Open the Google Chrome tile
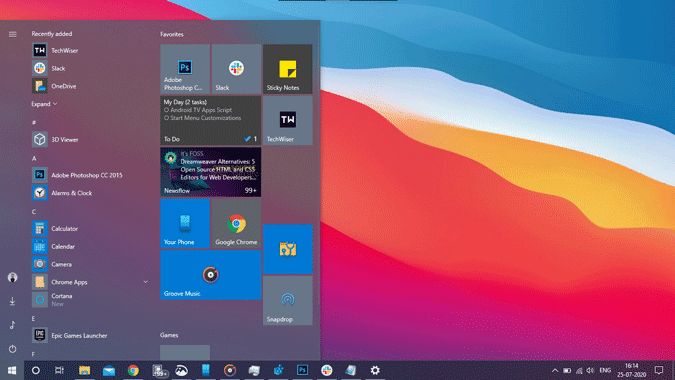This screenshot has height=380, width=675. click(x=236, y=223)
